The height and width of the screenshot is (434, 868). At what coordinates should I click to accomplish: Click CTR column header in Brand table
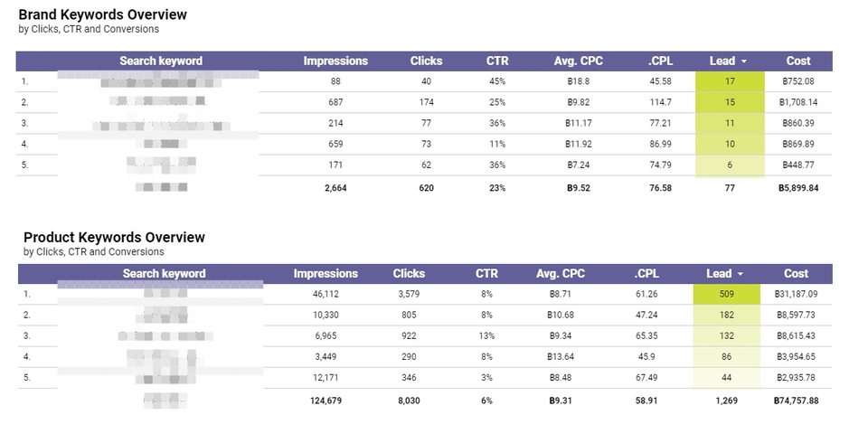pyautogui.click(x=497, y=61)
